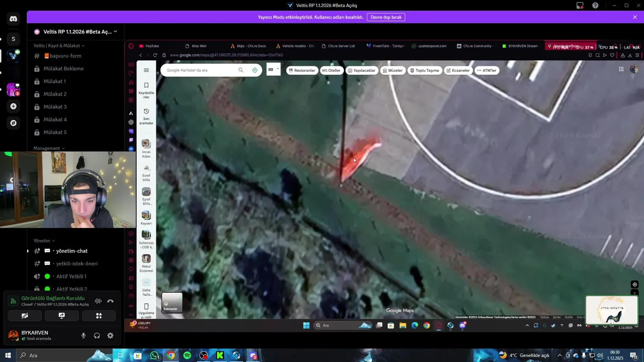Image resolution: width=644 pixels, height=362 pixels.
Task: Filter map by Toplu Taşıma
Action: coord(425,70)
